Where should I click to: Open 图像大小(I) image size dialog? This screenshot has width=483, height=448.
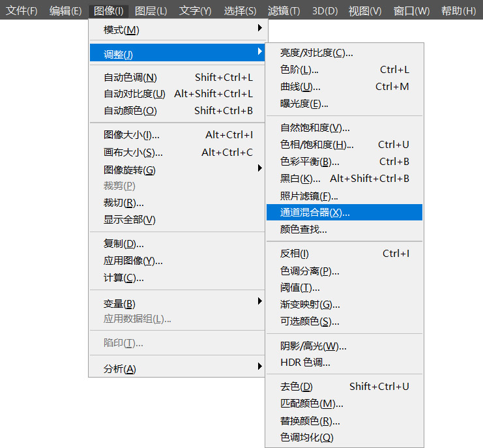click(x=177, y=135)
